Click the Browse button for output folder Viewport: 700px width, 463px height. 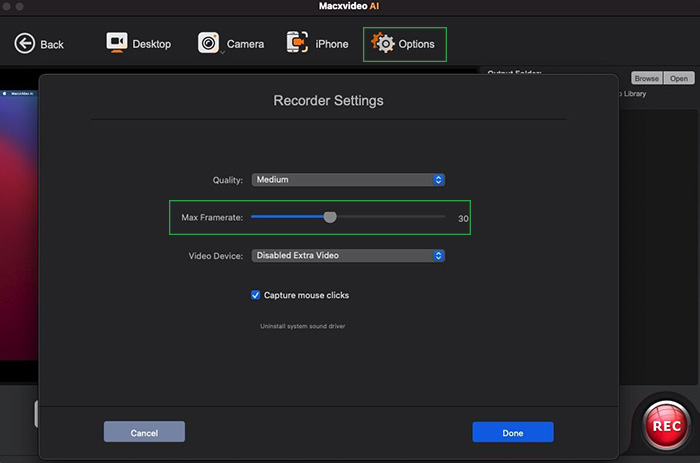647,78
